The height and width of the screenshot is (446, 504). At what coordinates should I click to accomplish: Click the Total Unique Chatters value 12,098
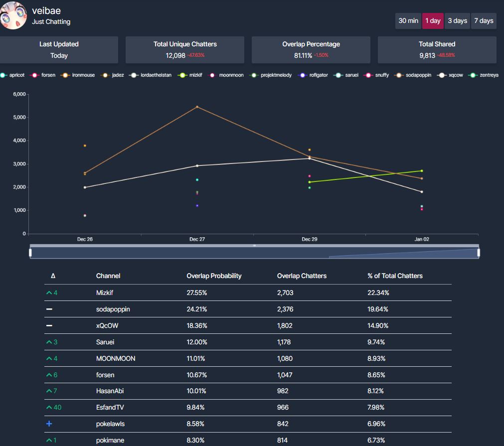tap(175, 55)
